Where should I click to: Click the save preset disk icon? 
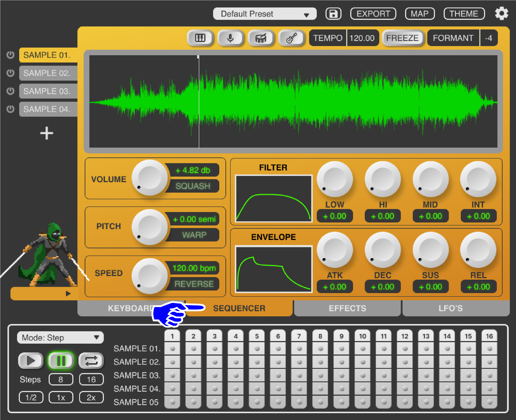[x=333, y=14]
